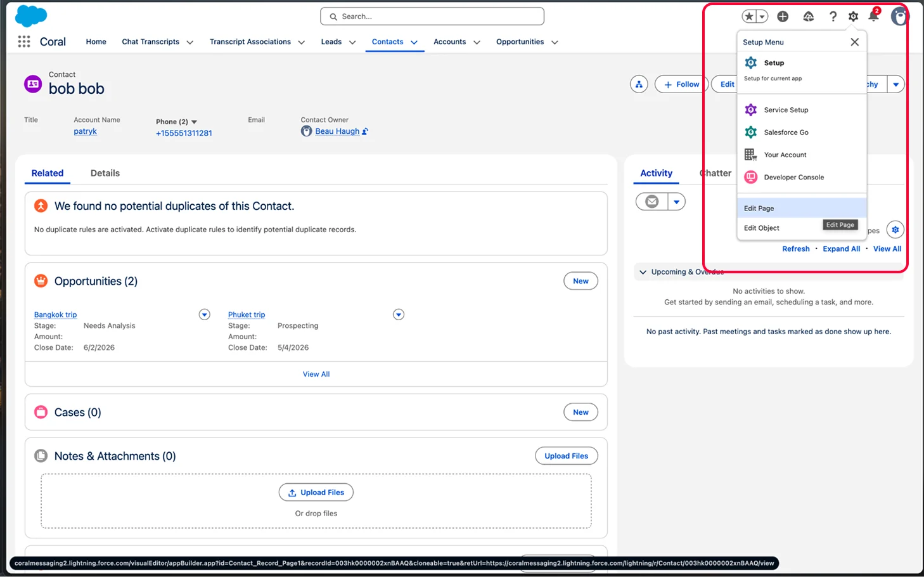Viewport: 924px width, 577px height.
Task: Open the App Launcher grid icon
Action: 24,42
